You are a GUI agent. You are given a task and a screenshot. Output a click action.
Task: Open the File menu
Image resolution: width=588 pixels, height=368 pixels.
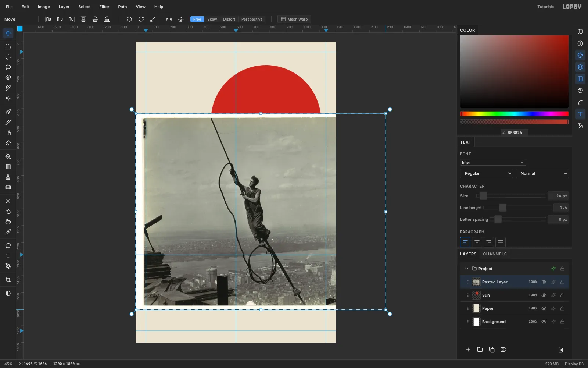tap(9, 7)
